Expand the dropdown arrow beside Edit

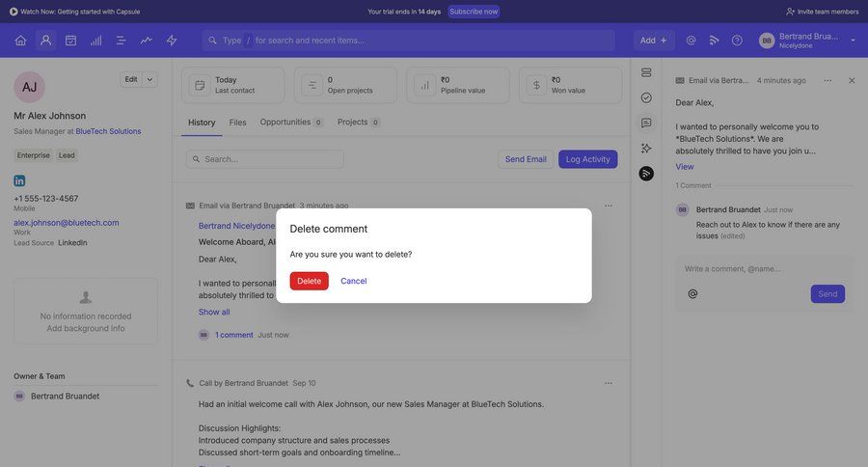tap(149, 79)
